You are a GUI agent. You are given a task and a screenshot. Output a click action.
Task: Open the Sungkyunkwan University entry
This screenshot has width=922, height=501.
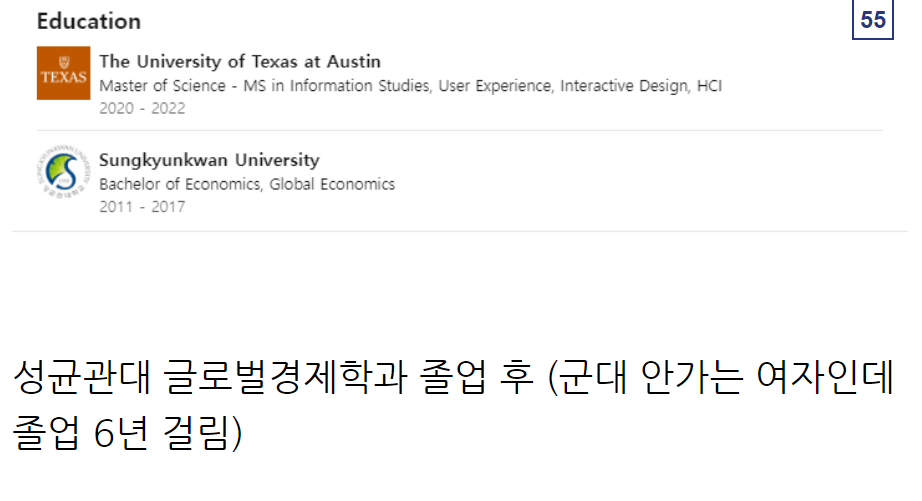[x=209, y=160]
